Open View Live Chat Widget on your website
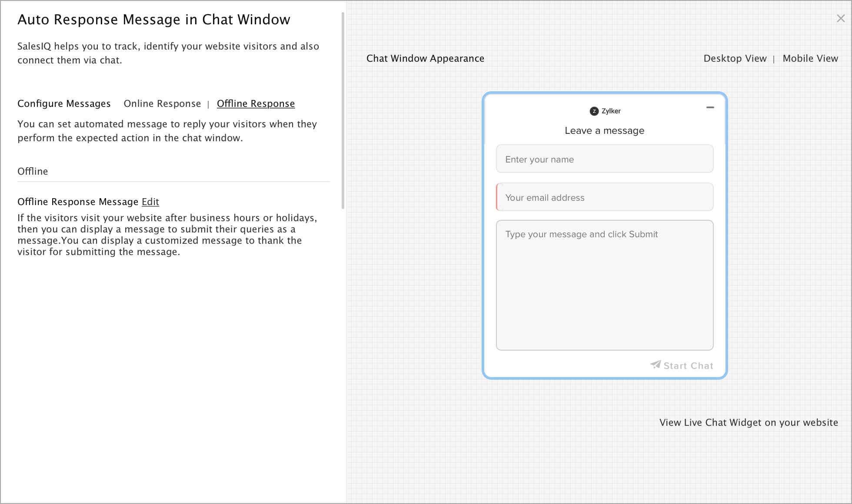 pyautogui.click(x=749, y=423)
